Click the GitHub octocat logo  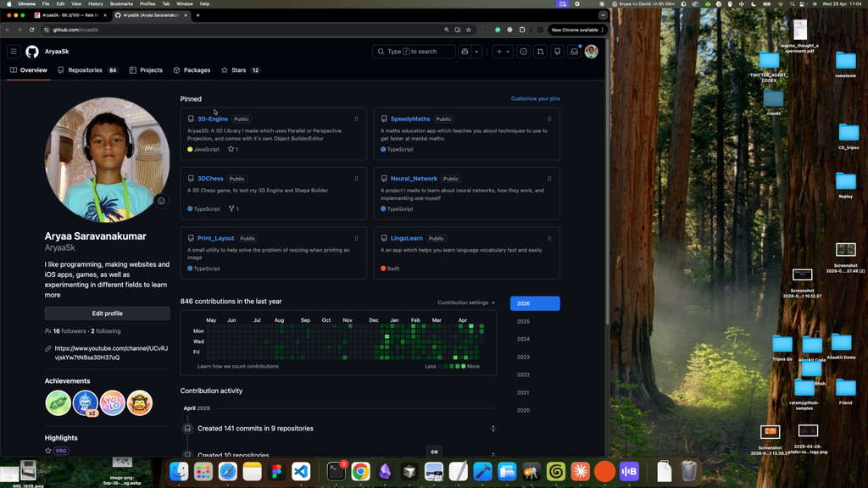[x=32, y=52]
